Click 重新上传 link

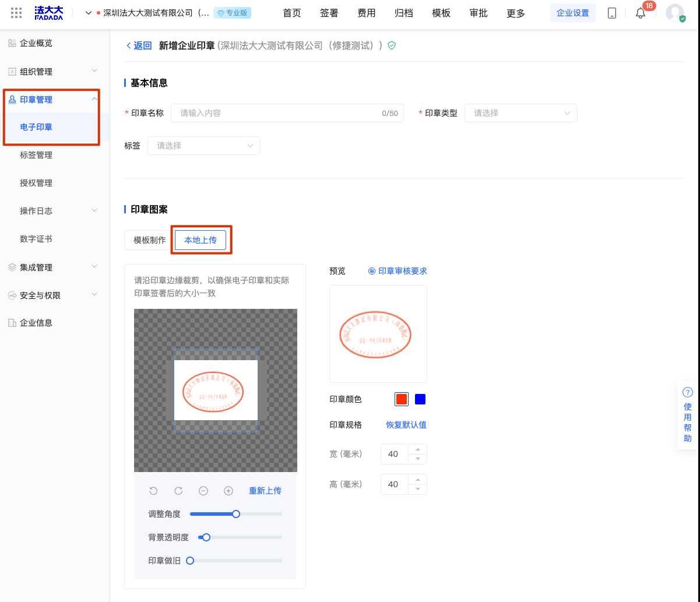(x=265, y=491)
